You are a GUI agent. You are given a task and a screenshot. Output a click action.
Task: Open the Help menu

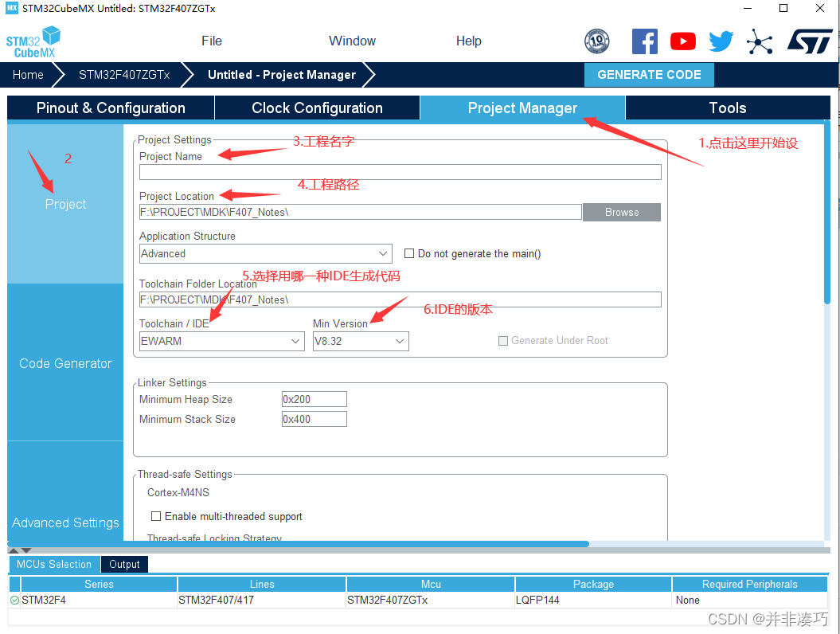469,41
